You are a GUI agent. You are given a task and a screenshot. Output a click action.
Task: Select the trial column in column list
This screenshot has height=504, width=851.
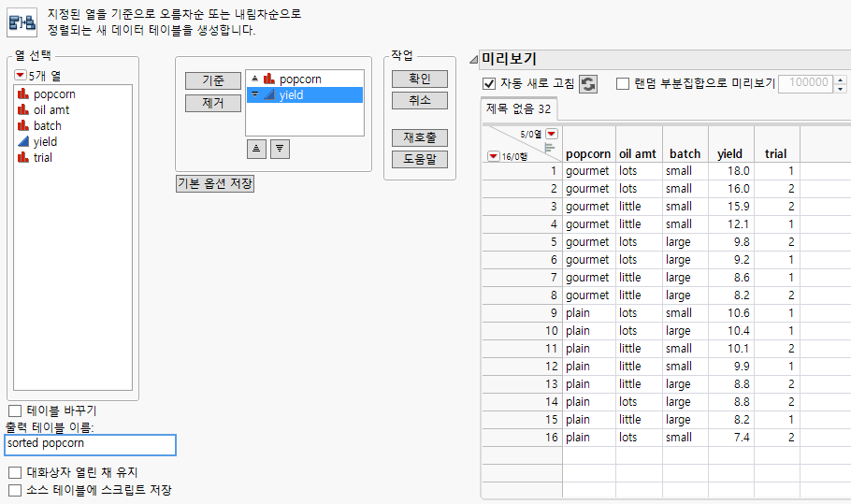click(42, 157)
